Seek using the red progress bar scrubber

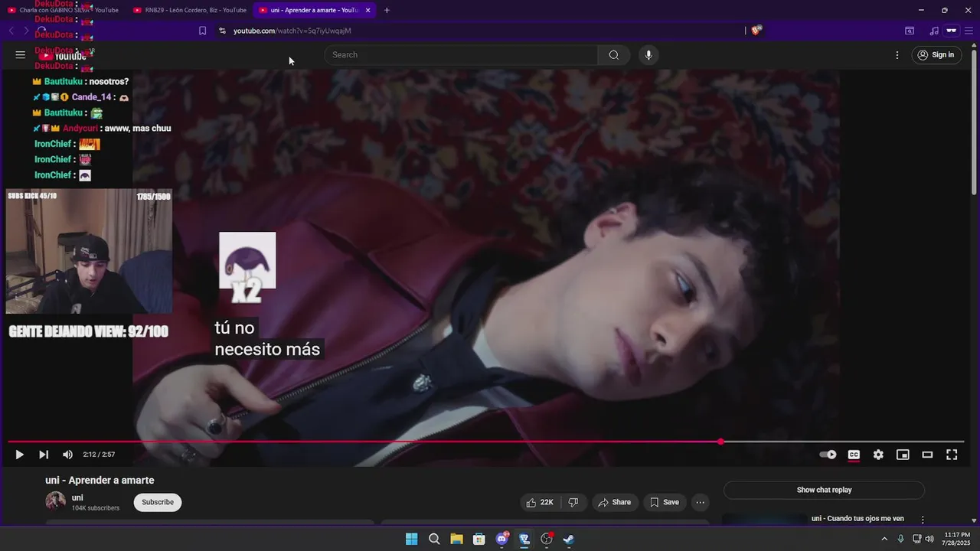click(720, 442)
